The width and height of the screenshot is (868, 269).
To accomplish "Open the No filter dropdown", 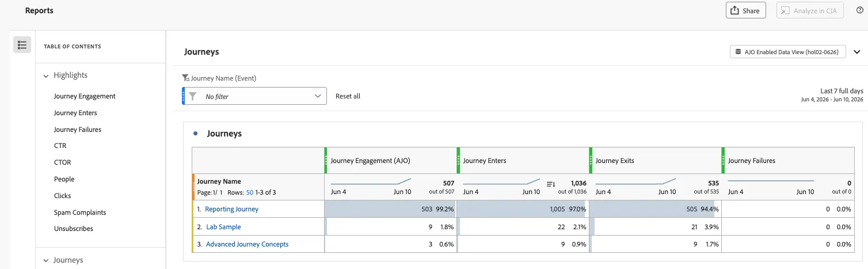I will pyautogui.click(x=256, y=96).
